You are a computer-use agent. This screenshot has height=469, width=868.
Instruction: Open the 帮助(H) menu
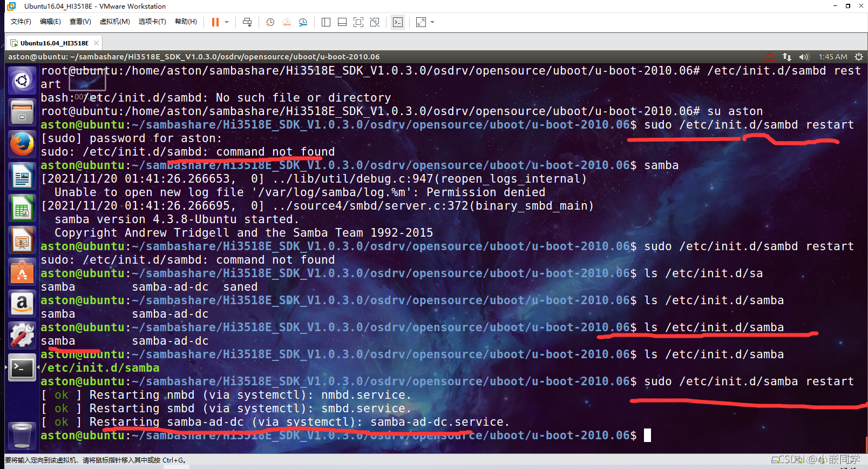tap(186, 22)
